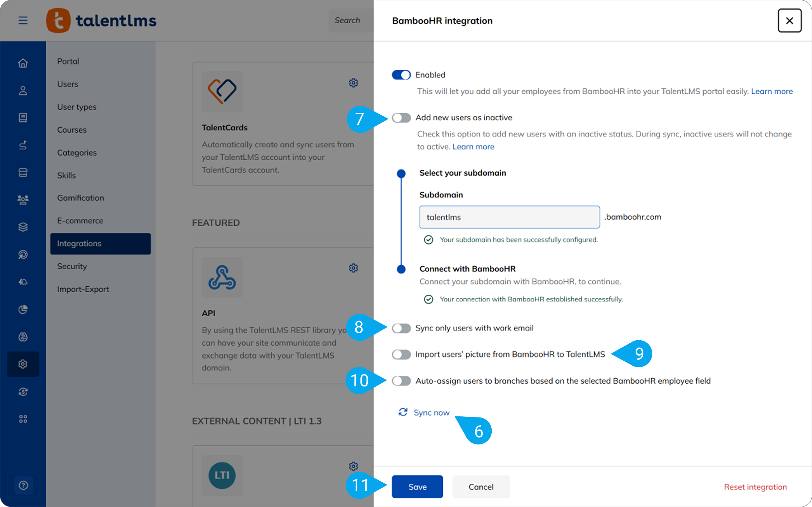Click the Connect with BambooHR step heading
The image size is (812, 507).
point(467,269)
